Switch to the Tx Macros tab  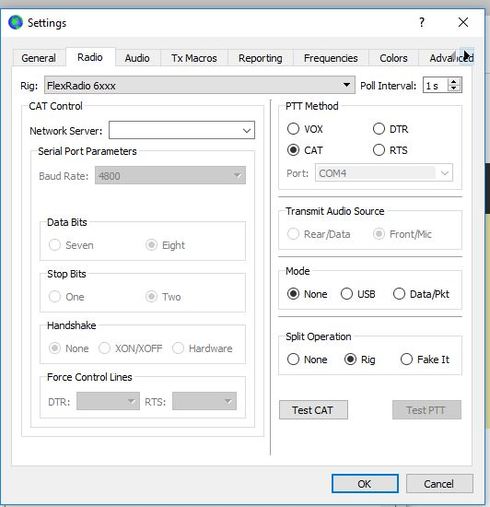tap(194, 58)
